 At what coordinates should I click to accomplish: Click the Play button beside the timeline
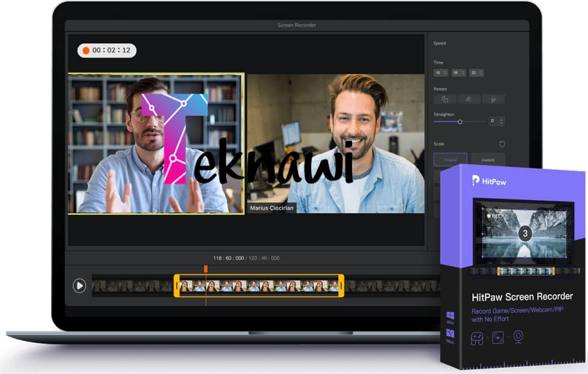[79, 286]
